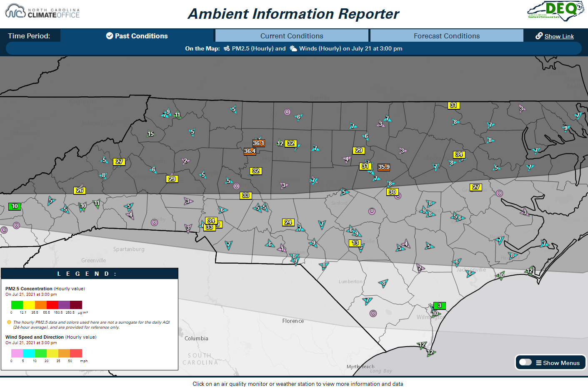Open the orange 36.4 PM2.5 monitor marker
The image size is (588, 390).
pos(250,151)
